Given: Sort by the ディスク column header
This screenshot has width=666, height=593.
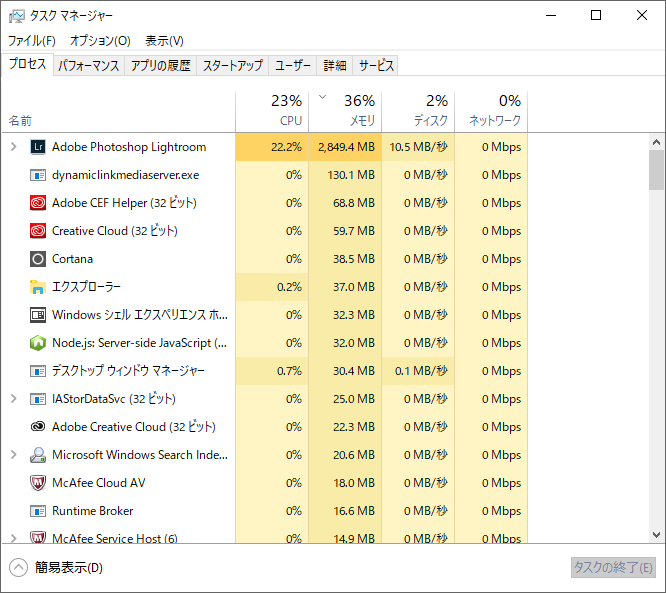Looking at the screenshot, I should (418, 111).
